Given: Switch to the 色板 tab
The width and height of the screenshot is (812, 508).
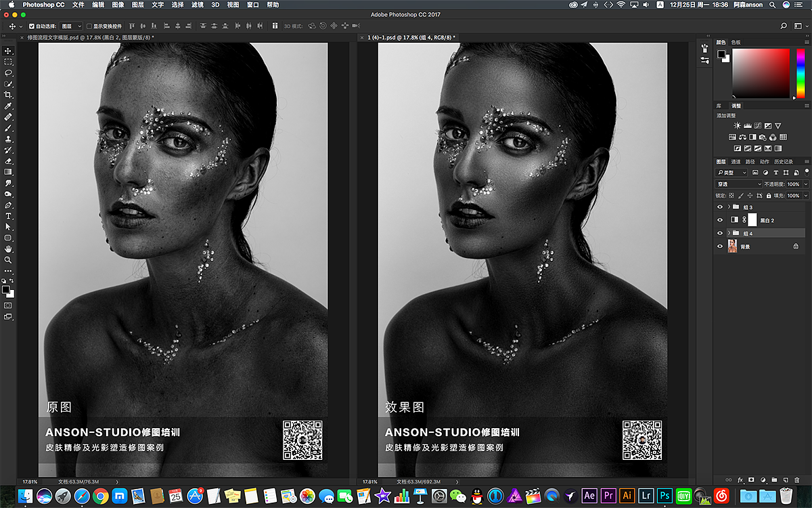Looking at the screenshot, I should tap(736, 42).
